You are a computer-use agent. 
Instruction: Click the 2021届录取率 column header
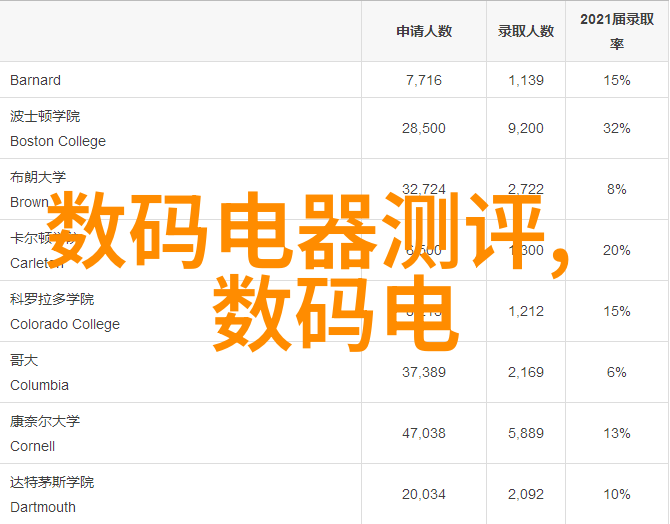(617, 31)
